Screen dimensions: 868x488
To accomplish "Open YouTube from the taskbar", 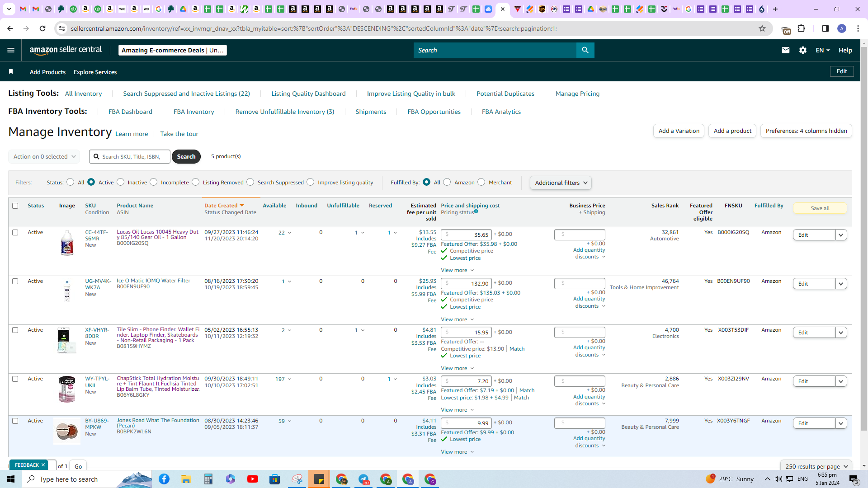I will [x=253, y=479].
